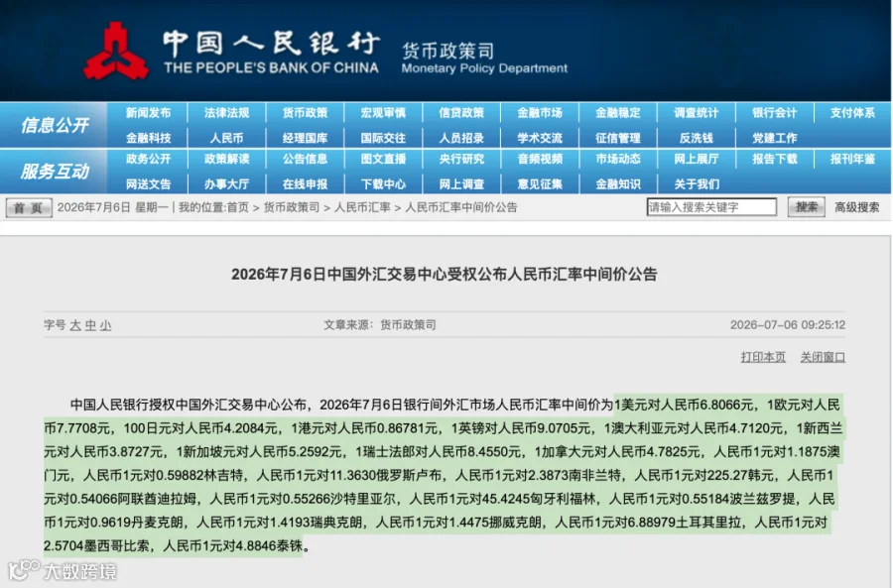Click 打印本页 print link
Viewport: 893px width, 588px height.
coord(763,357)
